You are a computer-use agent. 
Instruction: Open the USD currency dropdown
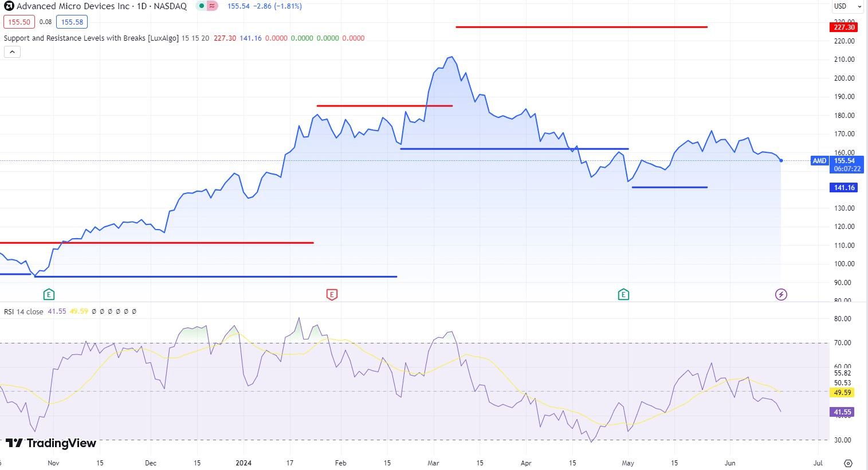[846, 6]
